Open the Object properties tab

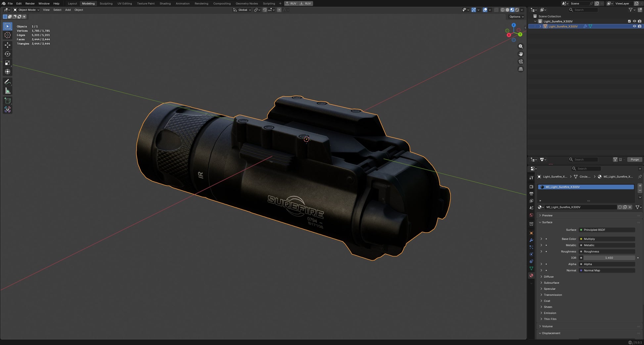pyautogui.click(x=531, y=233)
